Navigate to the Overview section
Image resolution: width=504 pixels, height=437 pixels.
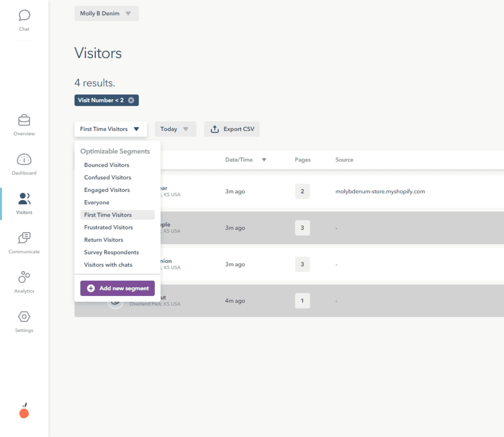pos(24,124)
